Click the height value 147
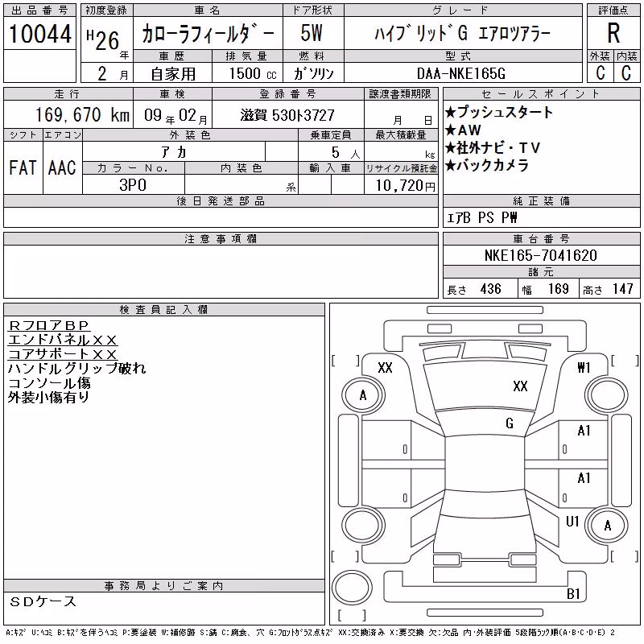Image resolution: width=644 pixels, height=644 pixels. pos(622,289)
